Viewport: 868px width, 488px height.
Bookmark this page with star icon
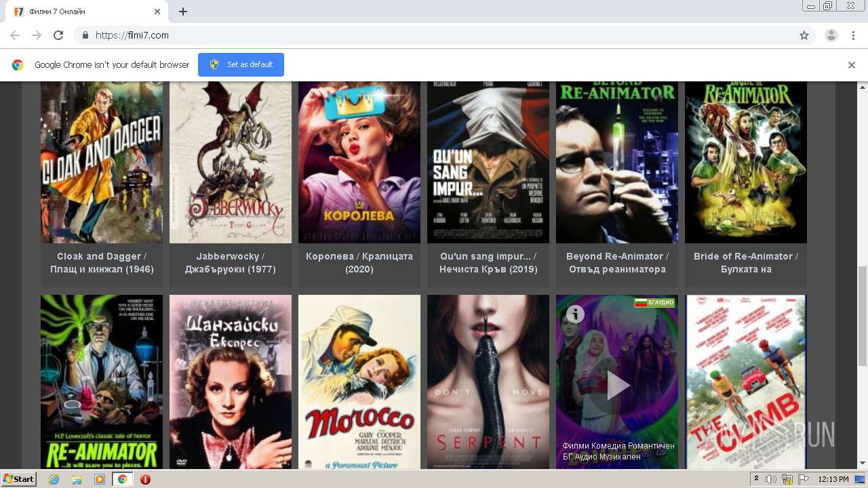pyautogui.click(x=804, y=35)
